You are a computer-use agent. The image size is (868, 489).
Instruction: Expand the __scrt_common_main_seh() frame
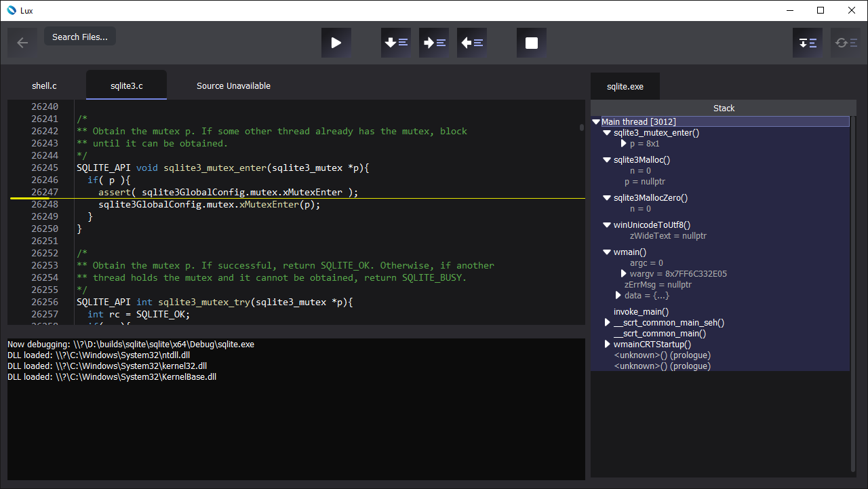(x=608, y=323)
